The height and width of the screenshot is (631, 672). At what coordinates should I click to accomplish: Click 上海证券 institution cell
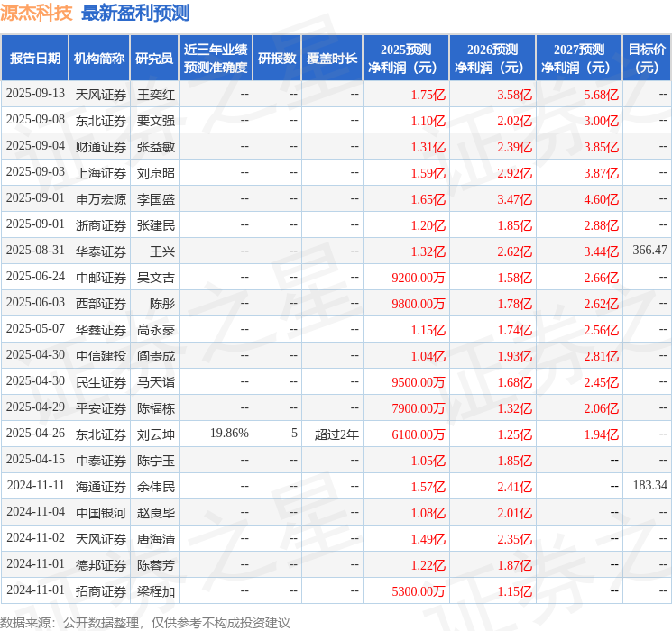(x=101, y=173)
